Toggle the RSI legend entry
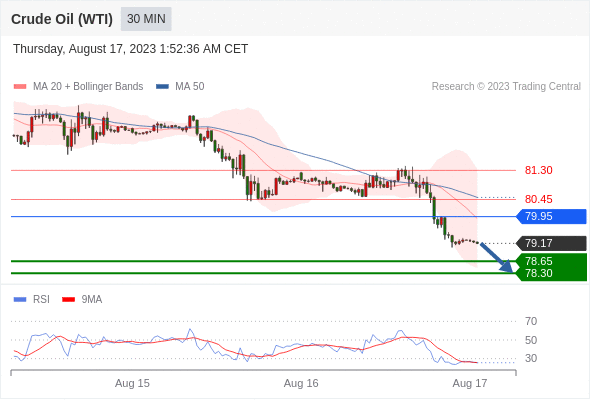This screenshot has width=590, height=400. pos(32,300)
